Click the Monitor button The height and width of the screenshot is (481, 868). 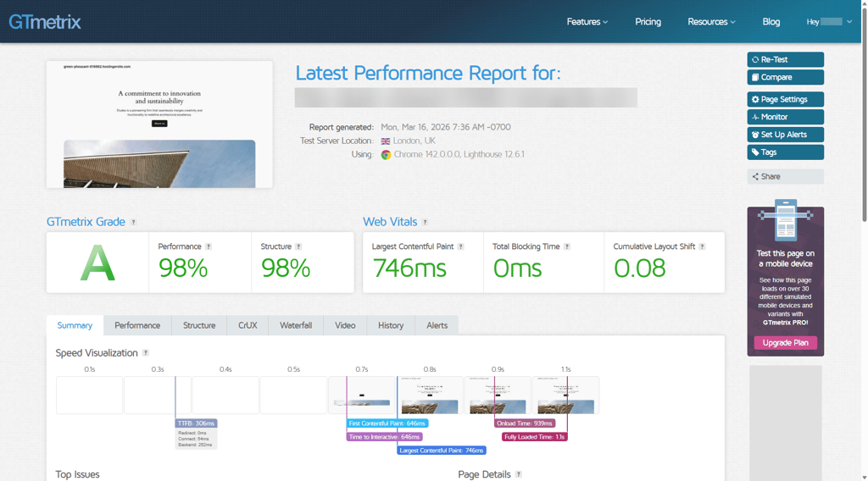click(x=785, y=117)
